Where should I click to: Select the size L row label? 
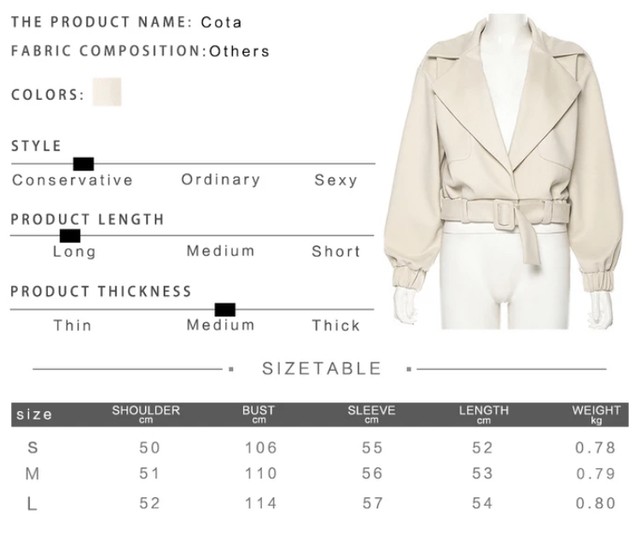click(32, 504)
